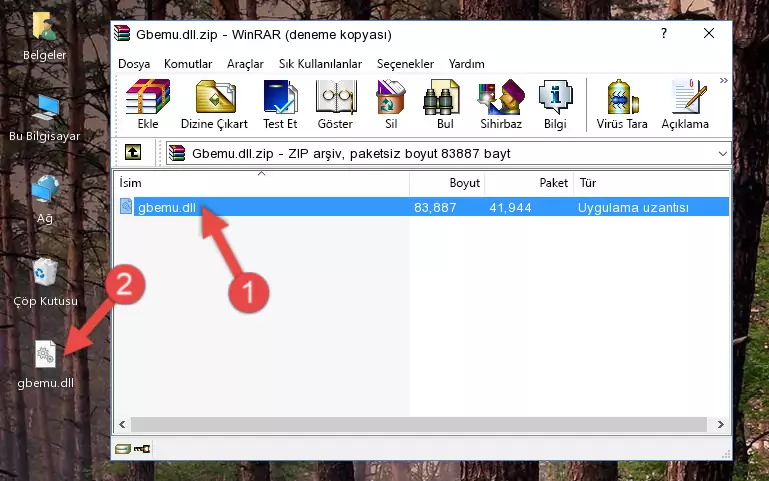
Task: Open the archive path dropdown
Action: coord(722,153)
